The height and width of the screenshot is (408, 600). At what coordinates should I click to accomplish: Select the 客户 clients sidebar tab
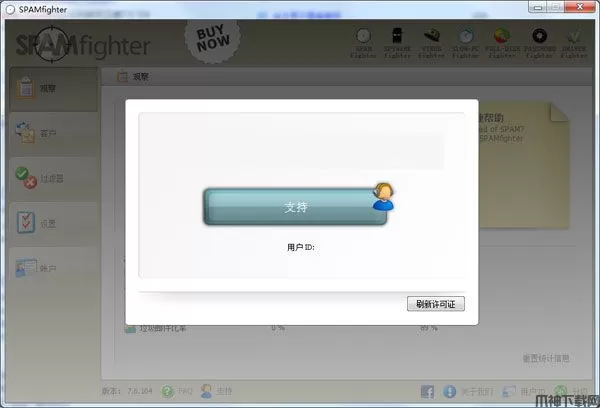pos(54,134)
